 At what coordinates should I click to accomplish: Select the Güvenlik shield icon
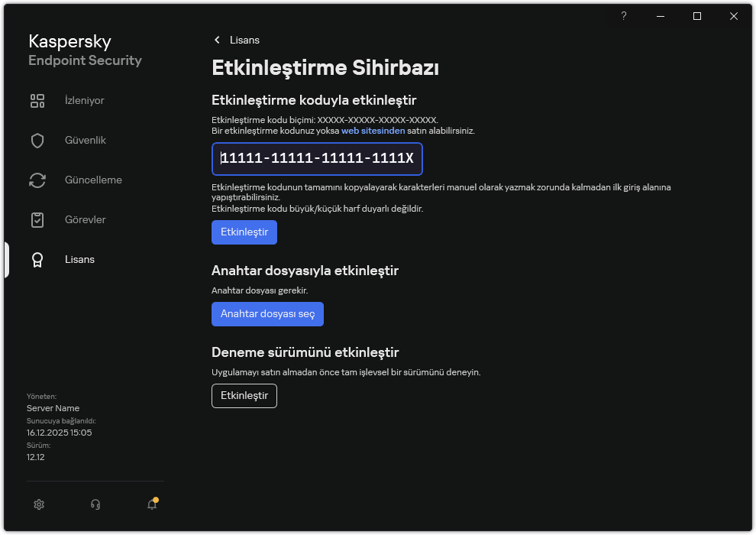pyautogui.click(x=37, y=140)
